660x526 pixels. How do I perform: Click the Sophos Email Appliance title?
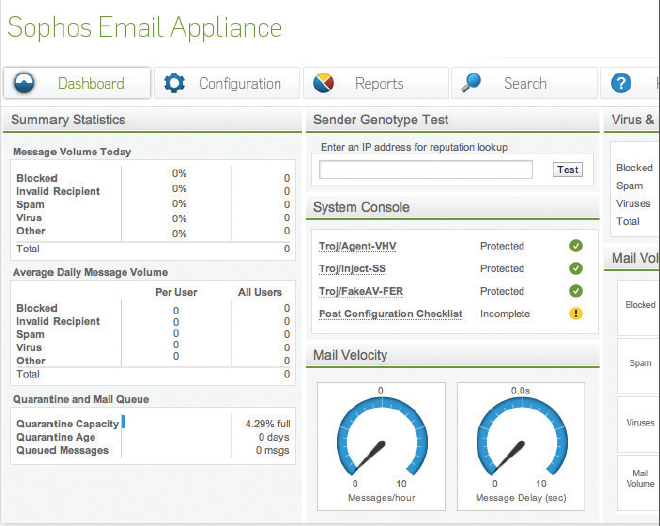pos(144,28)
